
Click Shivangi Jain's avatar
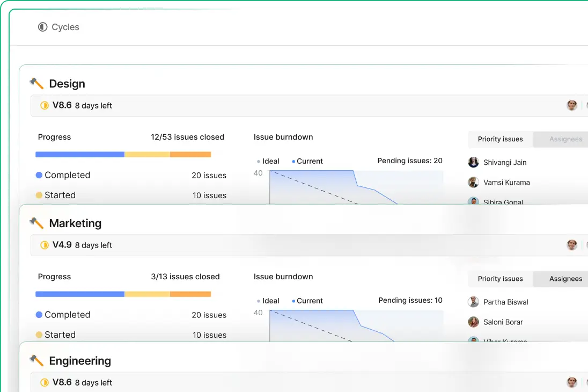point(473,162)
